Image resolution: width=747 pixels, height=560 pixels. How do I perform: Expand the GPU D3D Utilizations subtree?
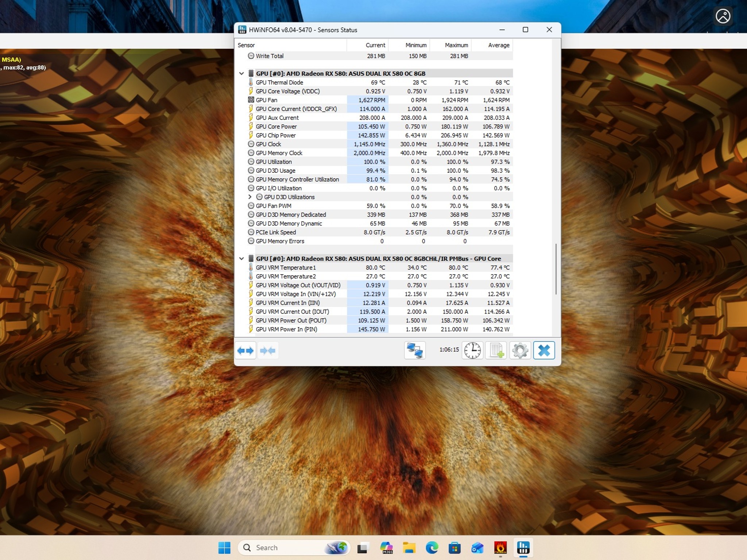click(x=250, y=197)
